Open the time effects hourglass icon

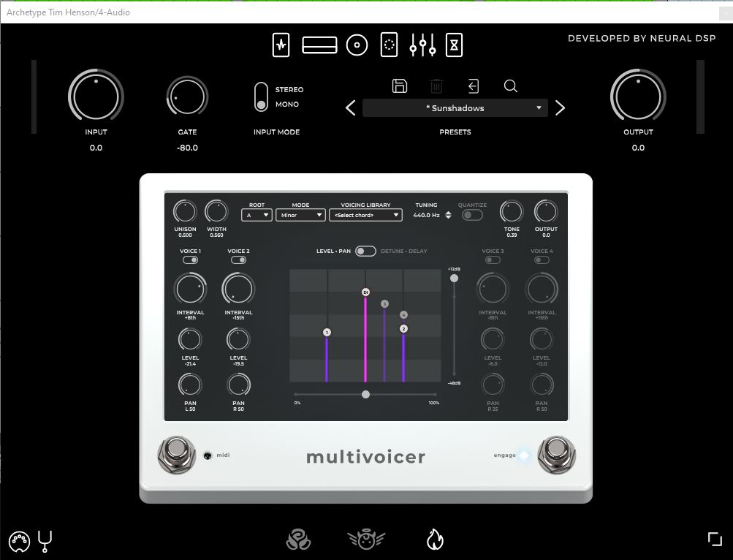pos(454,45)
